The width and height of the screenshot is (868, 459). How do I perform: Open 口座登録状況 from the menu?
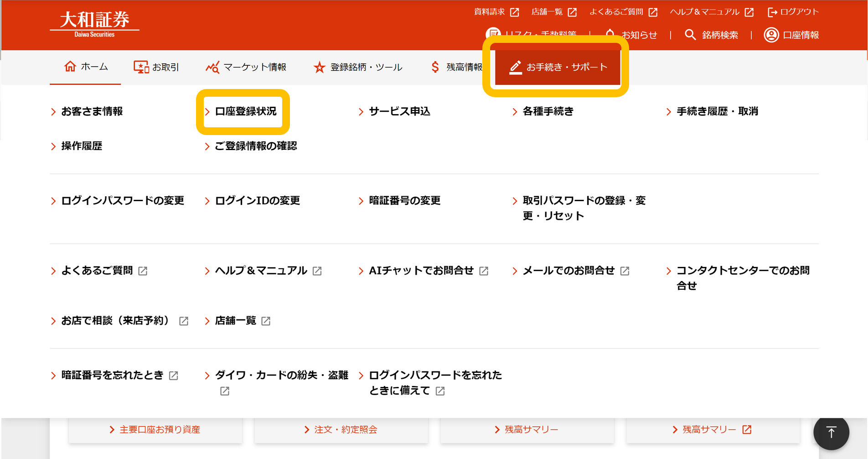pos(245,111)
